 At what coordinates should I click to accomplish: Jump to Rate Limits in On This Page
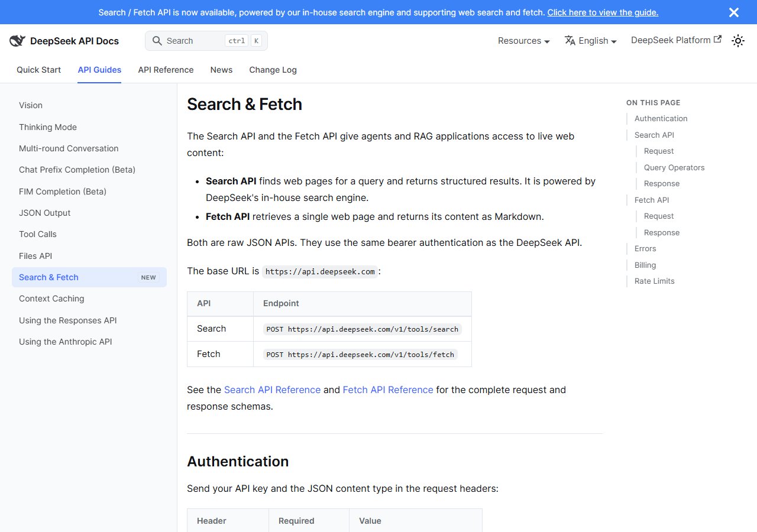[655, 281]
